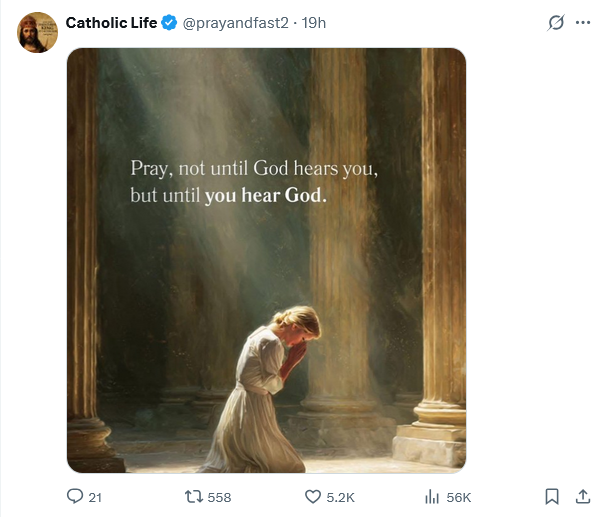The height and width of the screenshot is (517, 608).
Task: Open the Catholic Life profile avatar
Action: point(37,33)
